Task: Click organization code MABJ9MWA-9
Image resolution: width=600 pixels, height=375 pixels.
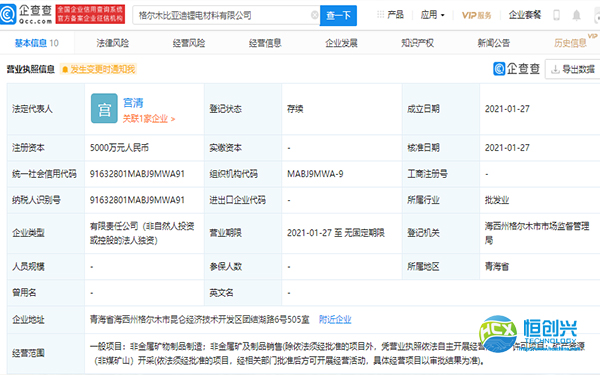Action: coord(315,174)
